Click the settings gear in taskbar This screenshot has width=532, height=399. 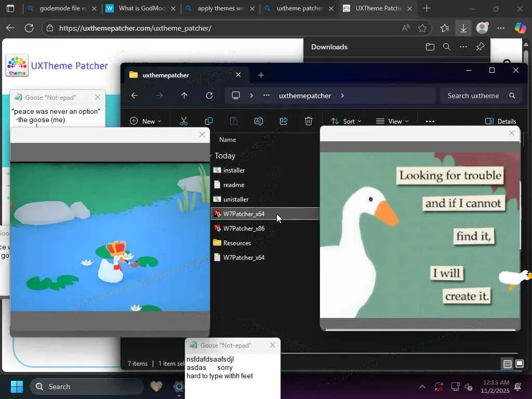(x=179, y=387)
